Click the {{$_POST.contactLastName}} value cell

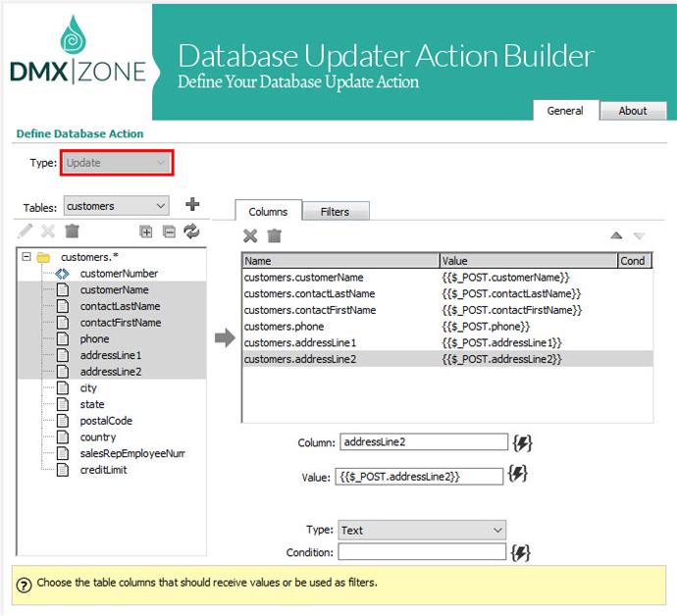[x=511, y=294]
